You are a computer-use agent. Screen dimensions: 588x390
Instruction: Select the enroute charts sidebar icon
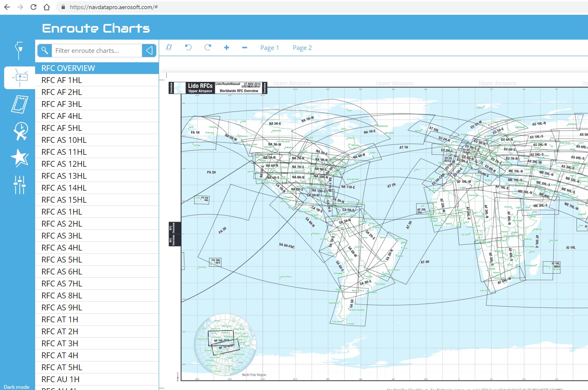coord(19,78)
